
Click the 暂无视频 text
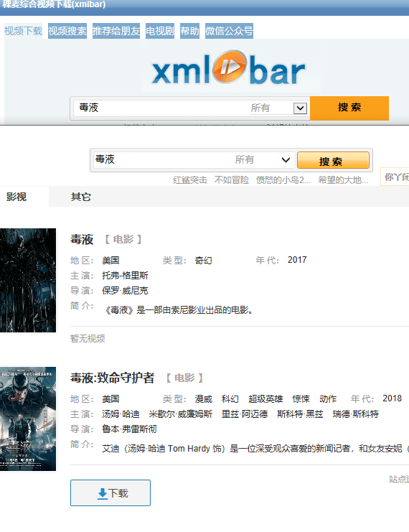[88, 338]
